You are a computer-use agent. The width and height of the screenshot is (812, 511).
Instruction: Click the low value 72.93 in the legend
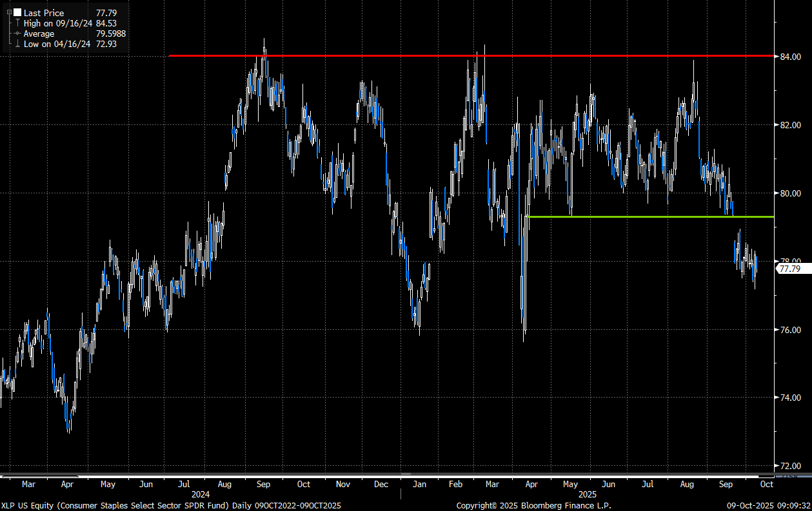click(x=106, y=44)
